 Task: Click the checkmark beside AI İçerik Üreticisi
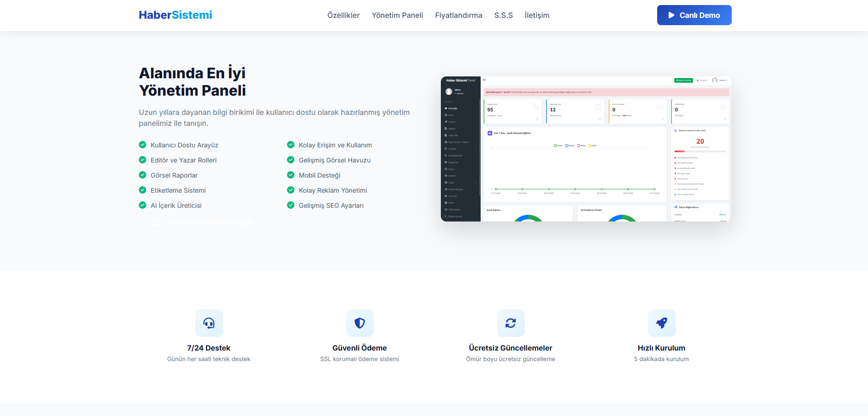[143, 205]
